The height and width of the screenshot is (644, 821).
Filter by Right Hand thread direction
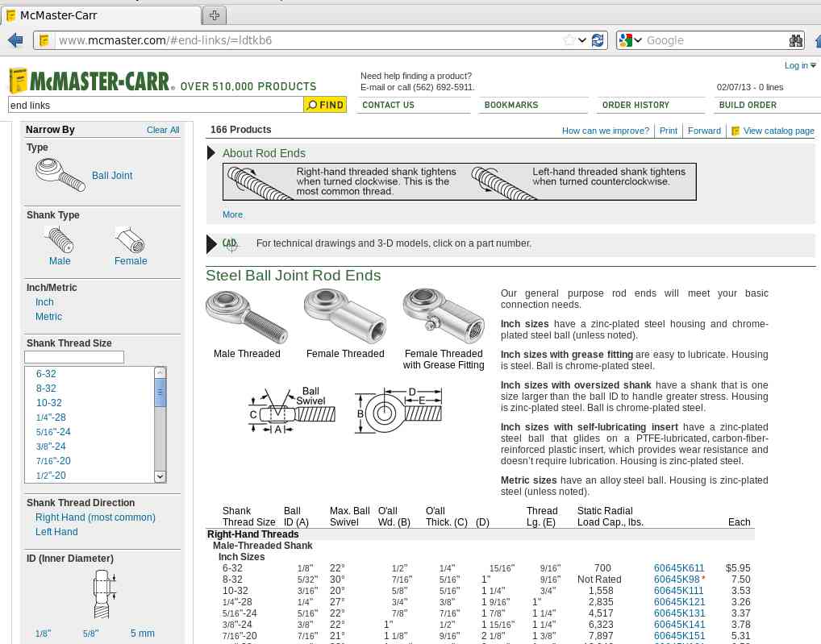point(95,517)
